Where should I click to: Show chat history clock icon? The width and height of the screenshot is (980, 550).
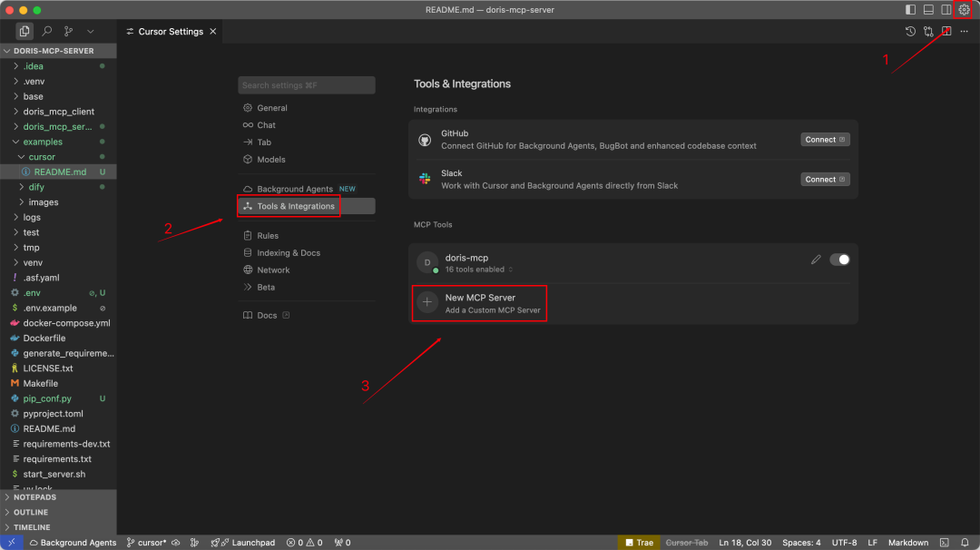tap(911, 31)
